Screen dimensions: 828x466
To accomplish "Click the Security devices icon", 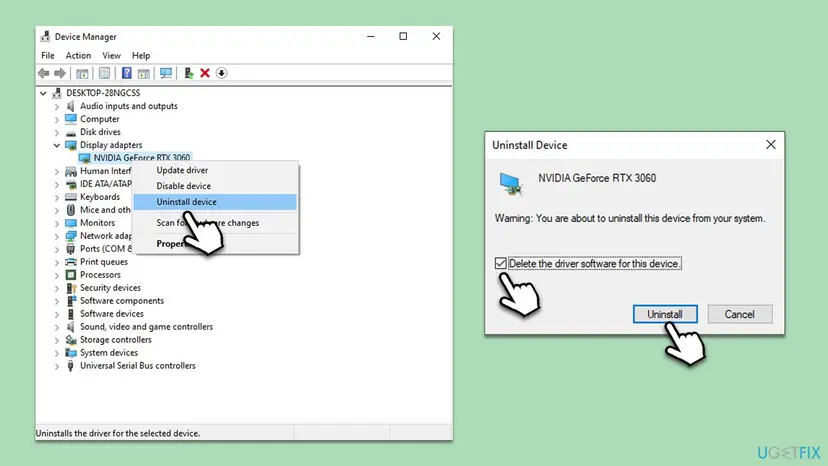I will [x=71, y=288].
